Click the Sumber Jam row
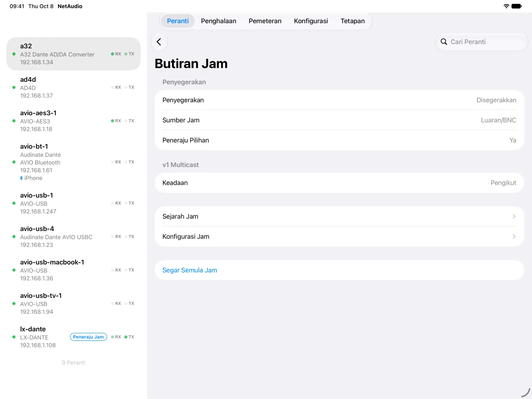Image resolution: width=532 pixels, height=399 pixels. pos(339,120)
